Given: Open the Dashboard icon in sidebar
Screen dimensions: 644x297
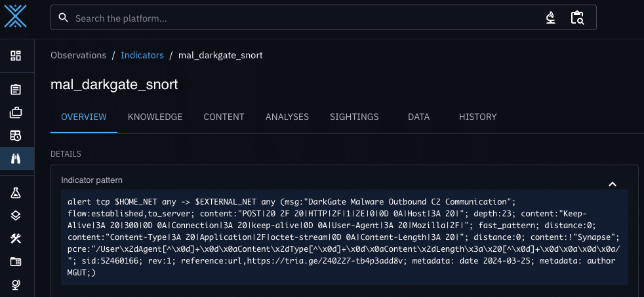Looking at the screenshot, I should point(16,56).
